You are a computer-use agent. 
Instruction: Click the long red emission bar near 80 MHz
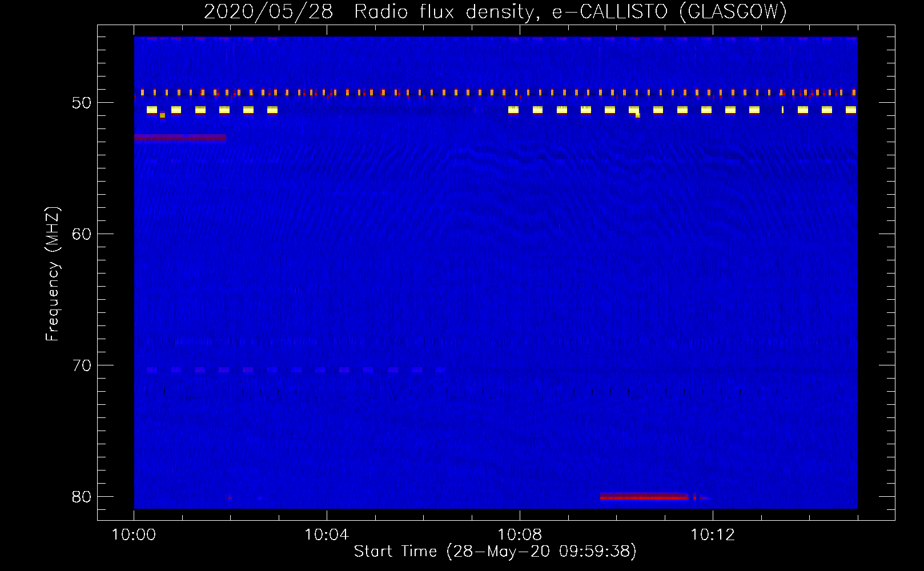pos(644,497)
